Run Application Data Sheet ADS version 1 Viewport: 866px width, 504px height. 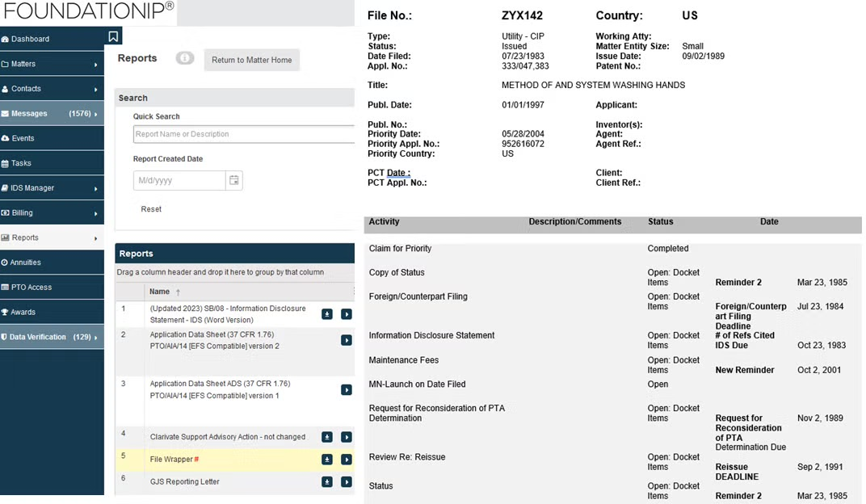tap(347, 390)
